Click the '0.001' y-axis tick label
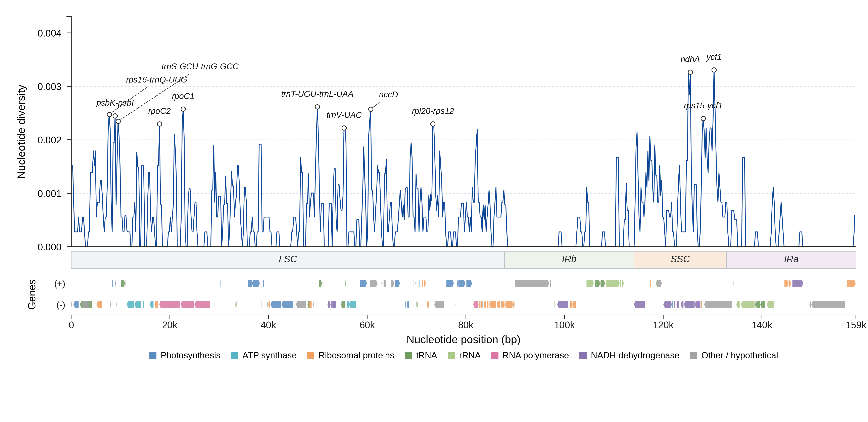 tap(50, 194)
